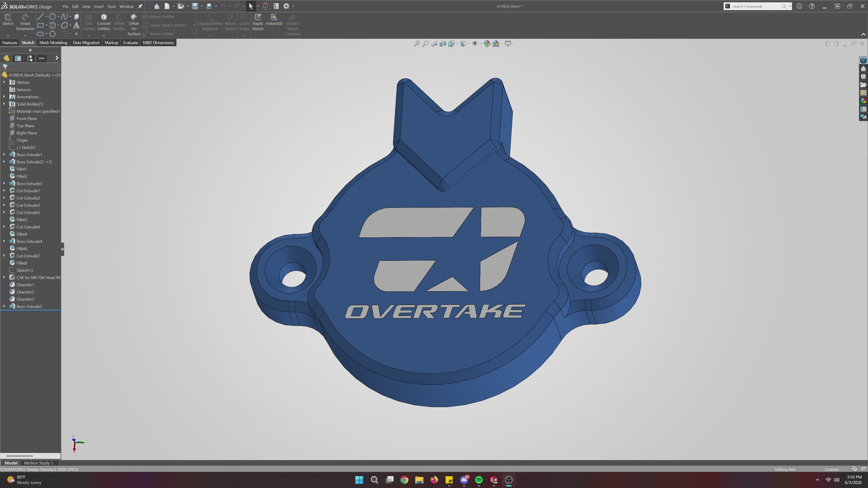Expand the FeatureManager panel tabs arrow
Viewport: 868px width, 488px height.
(57, 58)
